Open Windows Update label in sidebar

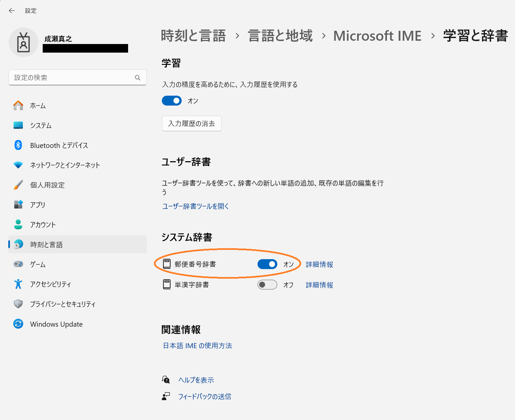click(x=57, y=324)
